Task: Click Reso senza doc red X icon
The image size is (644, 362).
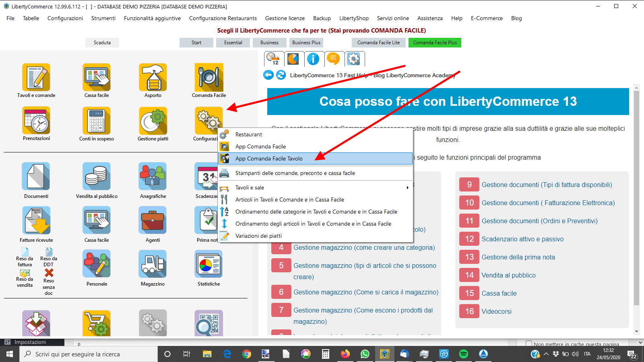Action: pyautogui.click(x=49, y=273)
